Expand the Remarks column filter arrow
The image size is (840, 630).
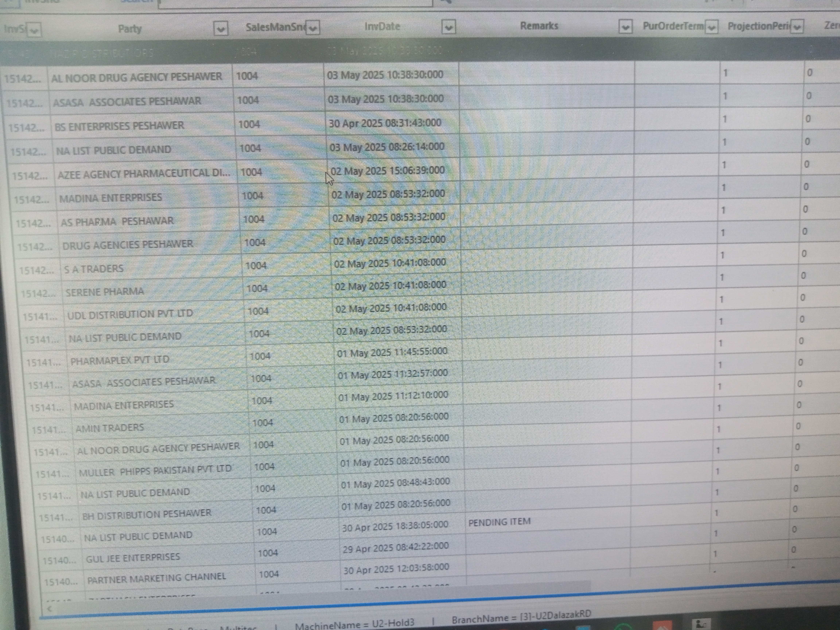point(625,27)
